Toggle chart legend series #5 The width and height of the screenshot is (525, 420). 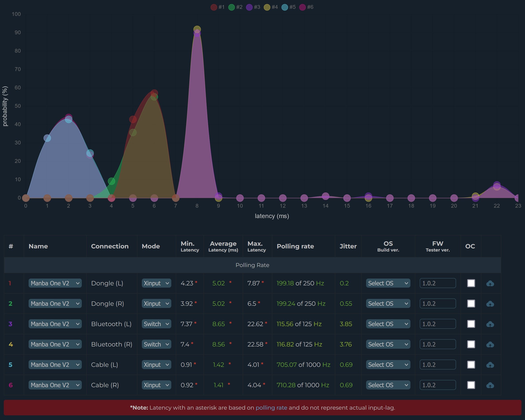(289, 7)
